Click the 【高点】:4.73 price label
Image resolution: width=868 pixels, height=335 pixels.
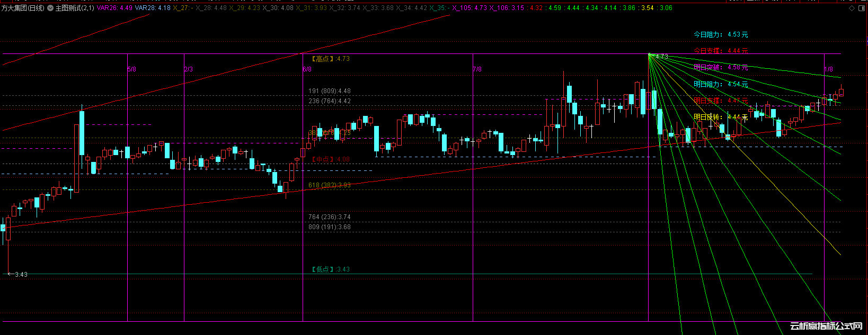click(x=330, y=59)
